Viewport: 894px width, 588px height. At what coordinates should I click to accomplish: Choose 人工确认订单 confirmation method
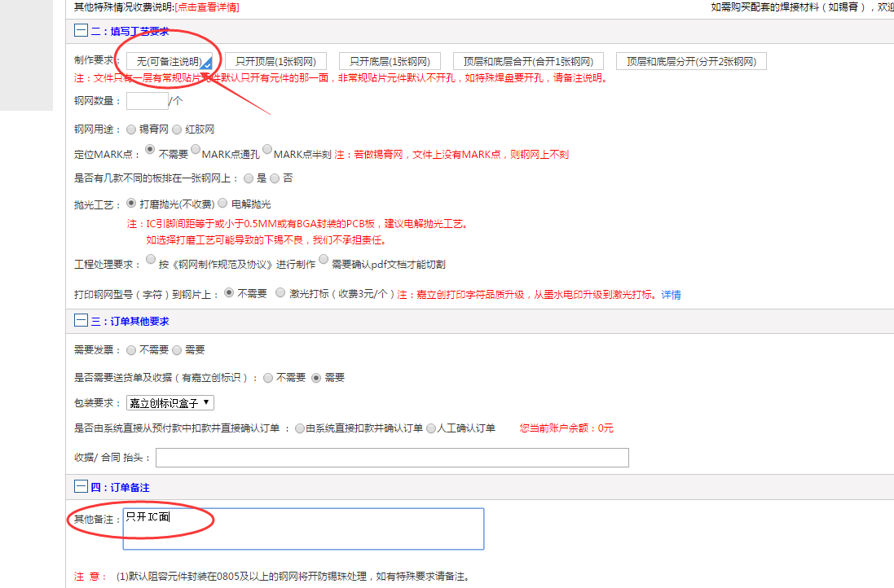(430, 428)
